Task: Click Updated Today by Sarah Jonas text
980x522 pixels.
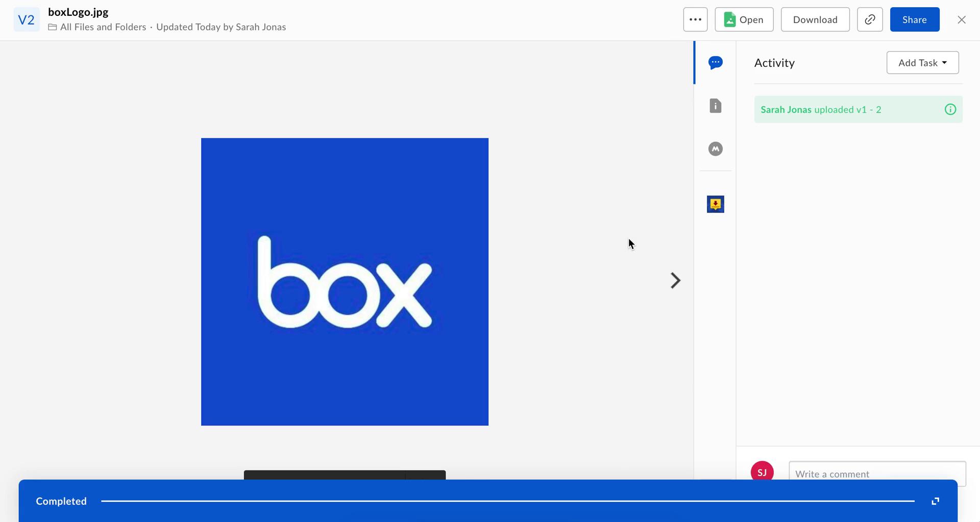Action: 221,27
